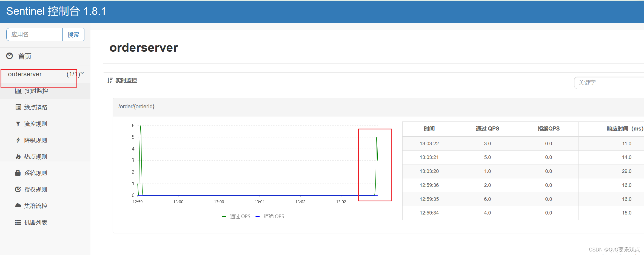Click the lock icon for 系统规则
Image resolution: width=644 pixels, height=255 pixels.
[18, 173]
